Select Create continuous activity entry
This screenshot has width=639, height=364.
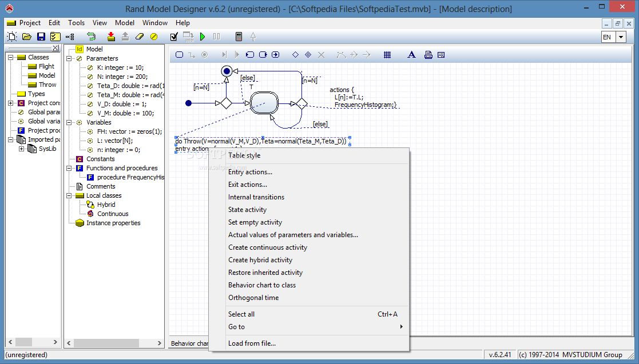(x=309, y=247)
